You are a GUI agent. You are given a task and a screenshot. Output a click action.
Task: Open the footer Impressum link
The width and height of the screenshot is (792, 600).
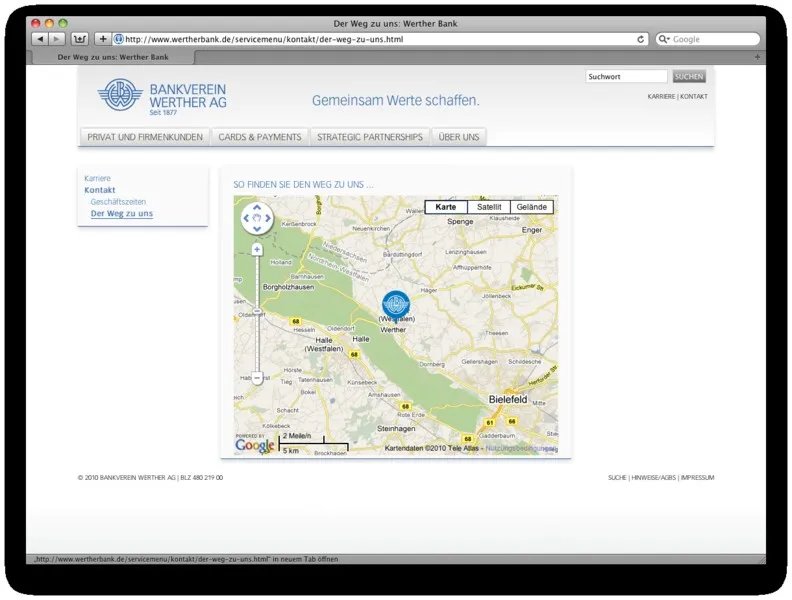tap(698, 478)
